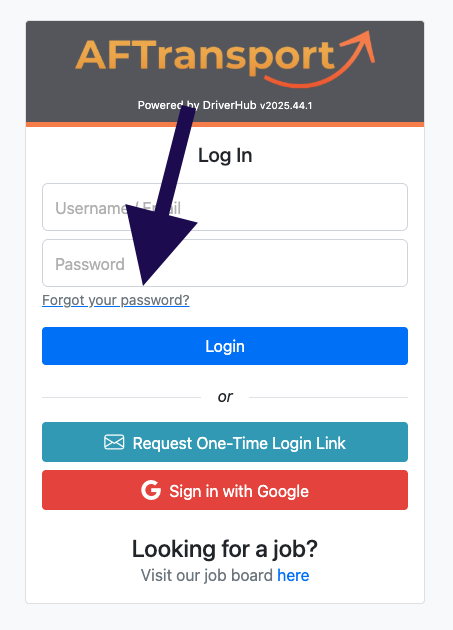The image size is (453, 630).
Task: Click the 'or' divider text
Action: click(x=225, y=397)
